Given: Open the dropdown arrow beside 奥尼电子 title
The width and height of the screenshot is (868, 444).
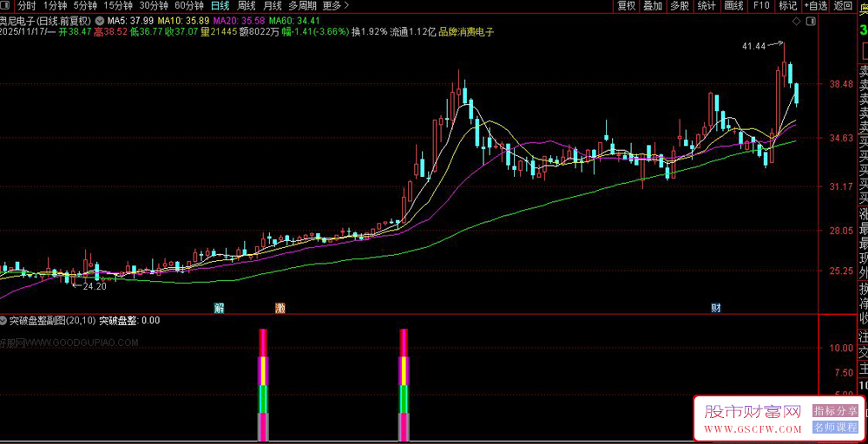Looking at the screenshot, I should point(99,21).
